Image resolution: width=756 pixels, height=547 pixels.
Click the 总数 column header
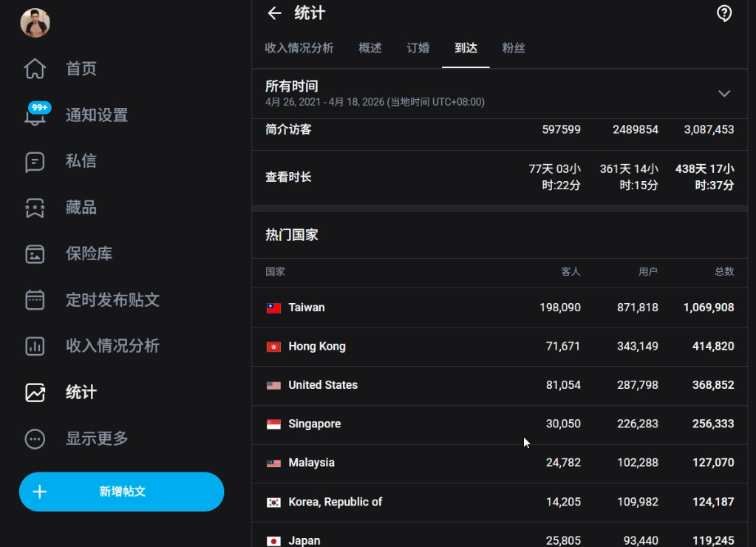[x=724, y=271]
